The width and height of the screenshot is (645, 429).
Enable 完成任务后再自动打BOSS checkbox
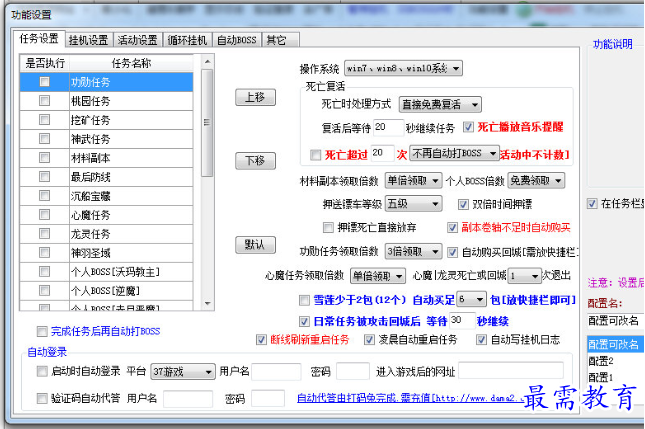click(42, 331)
